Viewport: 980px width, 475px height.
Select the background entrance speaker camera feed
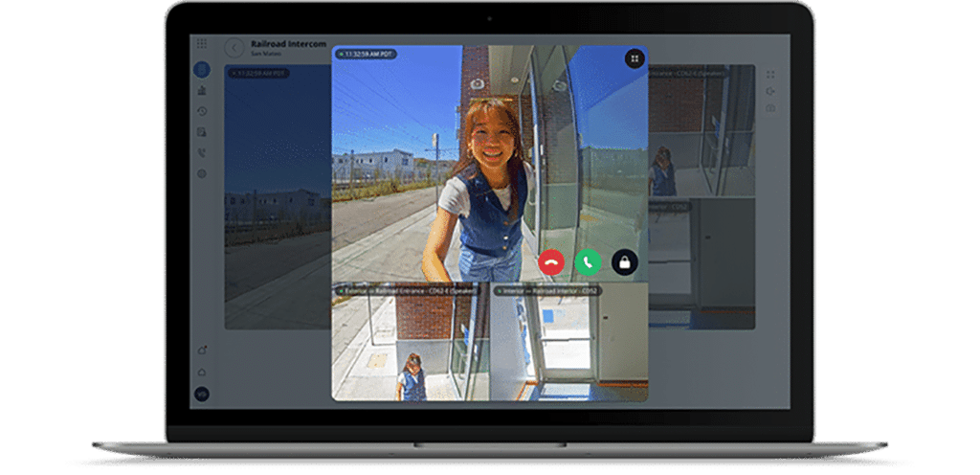(702, 130)
